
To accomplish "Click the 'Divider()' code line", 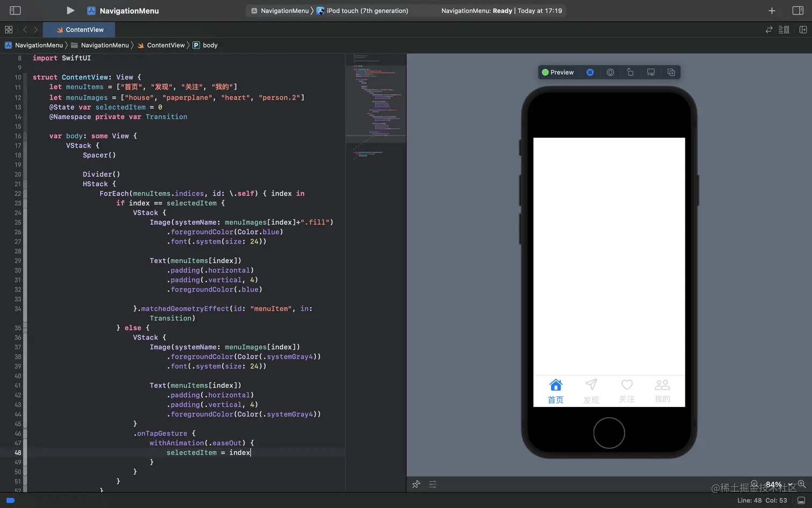I will tap(102, 174).
